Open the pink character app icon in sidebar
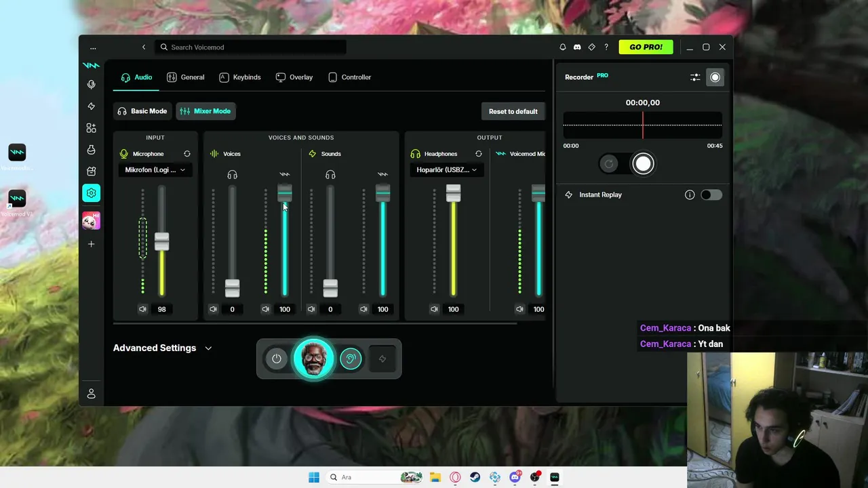 coord(91,220)
